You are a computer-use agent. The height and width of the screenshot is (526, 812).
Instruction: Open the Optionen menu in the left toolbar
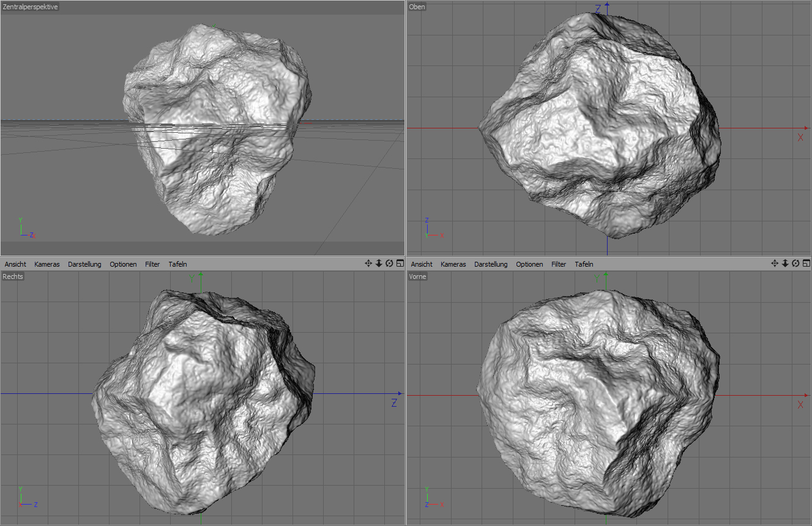[123, 264]
